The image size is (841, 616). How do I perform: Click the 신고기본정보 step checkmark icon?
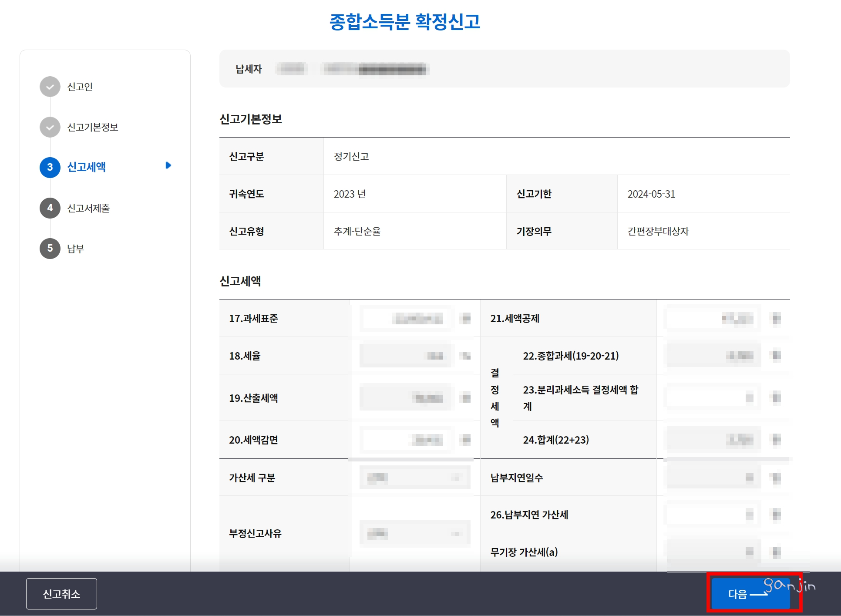point(50,127)
